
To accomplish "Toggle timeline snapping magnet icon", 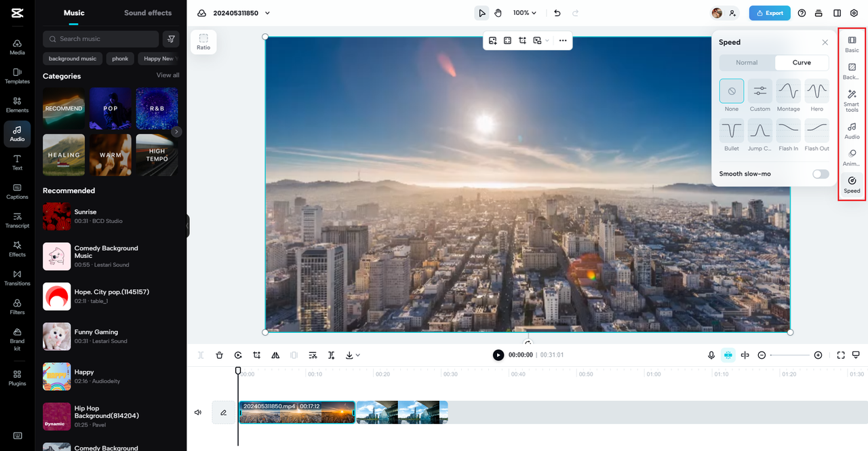I will 728,355.
